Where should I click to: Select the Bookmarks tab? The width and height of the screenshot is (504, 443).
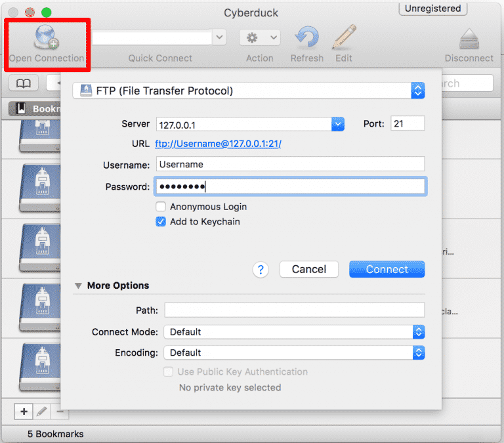click(x=34, y=109)
